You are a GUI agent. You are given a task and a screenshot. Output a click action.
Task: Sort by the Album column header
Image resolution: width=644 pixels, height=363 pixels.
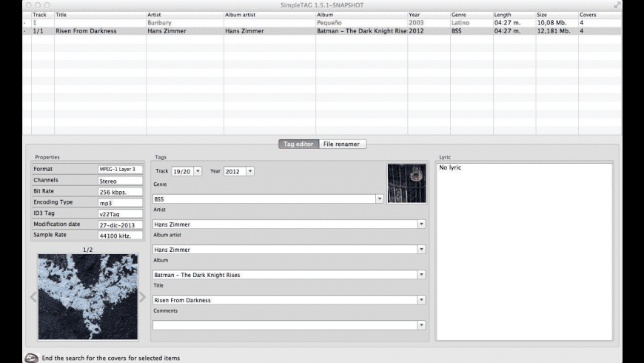click(x=361, y=15)
